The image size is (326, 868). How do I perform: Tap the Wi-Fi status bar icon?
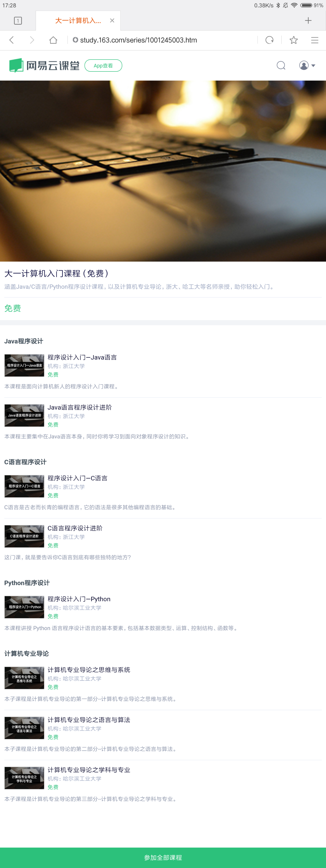coord(294,5)
